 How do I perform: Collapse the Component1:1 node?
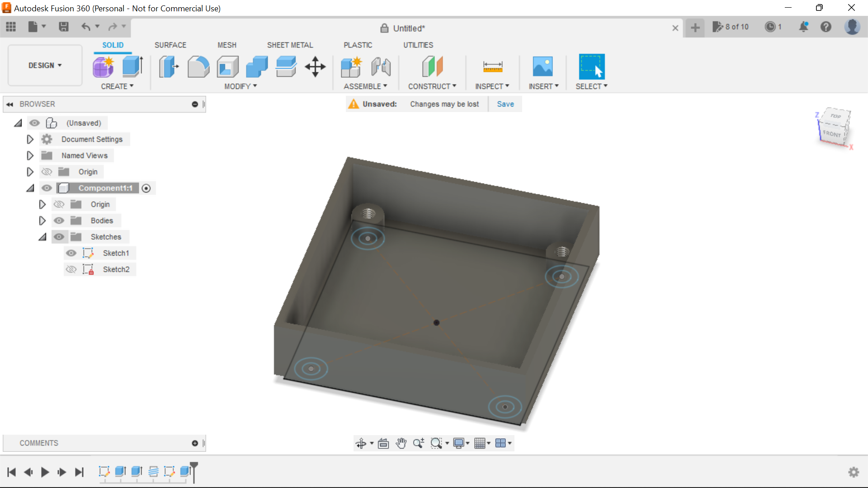[x=30, y=188]
